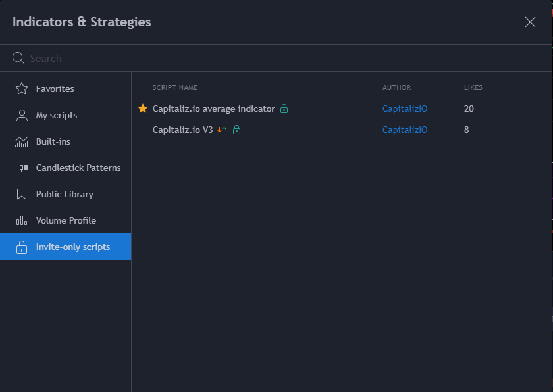553x392 pixels.
Task: Unfavorite Capitaliz.io average indicator via gold star
Action: (x=142, y=109)
